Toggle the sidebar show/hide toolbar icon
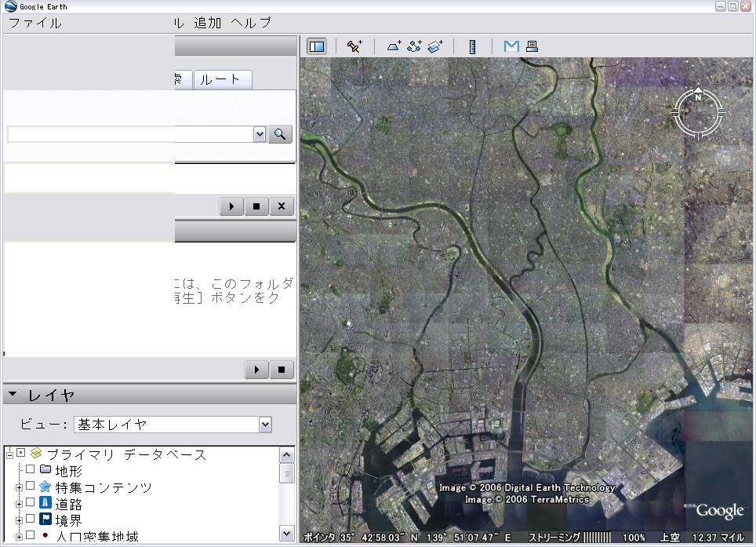Image resolution: width=756 pixels, height=547 pixels. 317,46
